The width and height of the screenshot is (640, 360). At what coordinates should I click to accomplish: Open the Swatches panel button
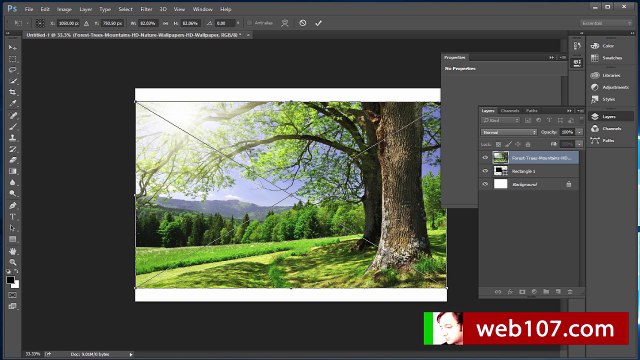[x=607, y=58]
